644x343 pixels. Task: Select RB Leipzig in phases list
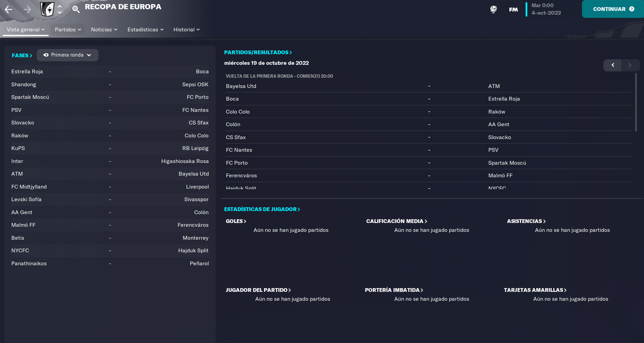195,148
